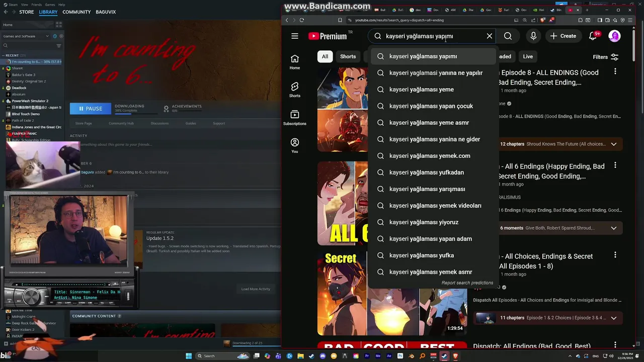Open options menu for Episode 8 ALL ENDINGS video

coord(615,72)
